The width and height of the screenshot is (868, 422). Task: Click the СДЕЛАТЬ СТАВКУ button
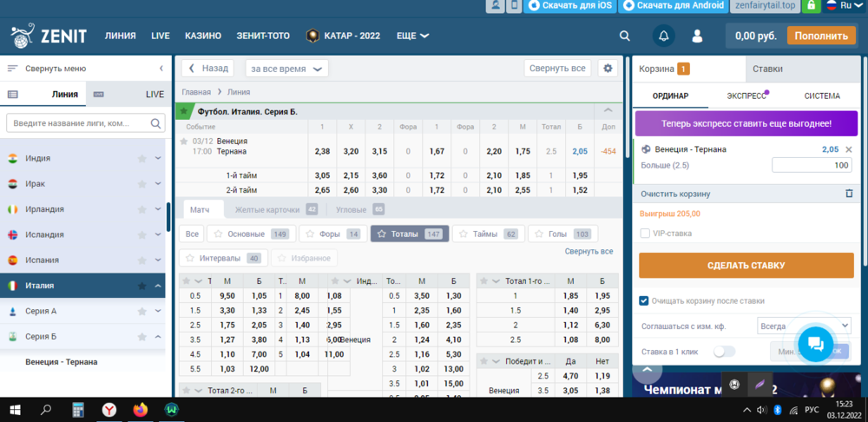(746, 266)
